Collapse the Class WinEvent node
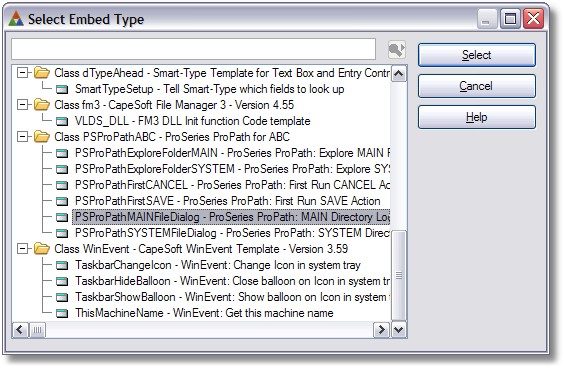 (22, 249)
